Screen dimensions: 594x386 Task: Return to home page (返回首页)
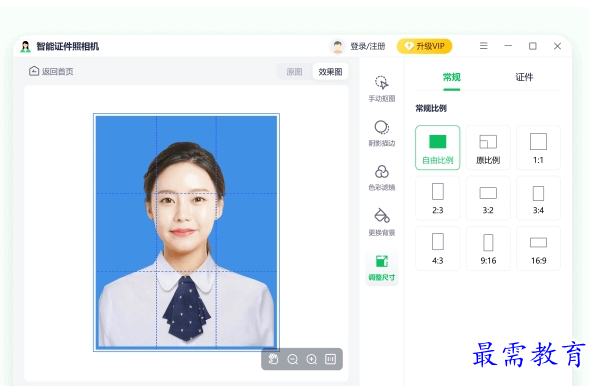pyautogui.click(x=51, y=71)
